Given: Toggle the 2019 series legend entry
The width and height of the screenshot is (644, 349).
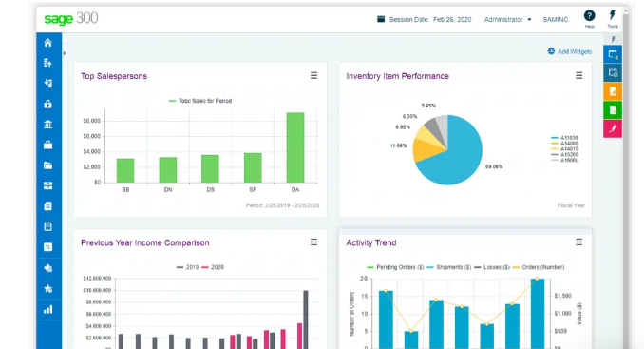Looking at the screenshot, I should (x=188, y=267).
